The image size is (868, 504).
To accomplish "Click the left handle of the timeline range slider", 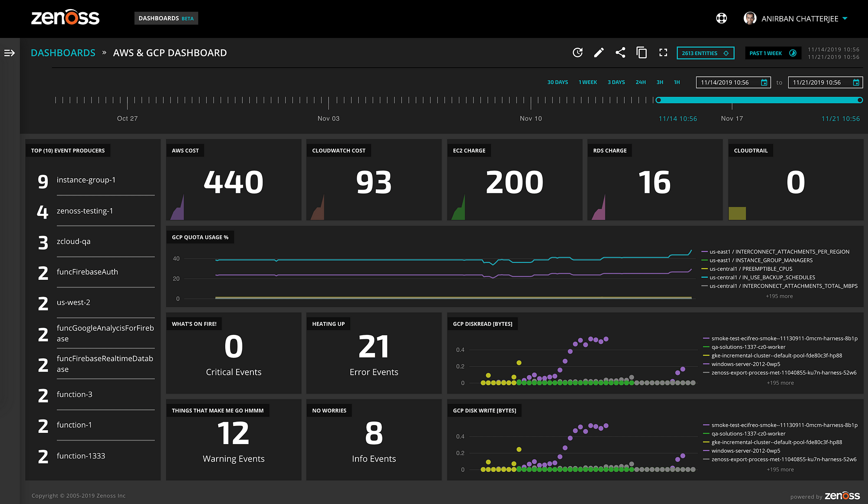I will 658,100.
